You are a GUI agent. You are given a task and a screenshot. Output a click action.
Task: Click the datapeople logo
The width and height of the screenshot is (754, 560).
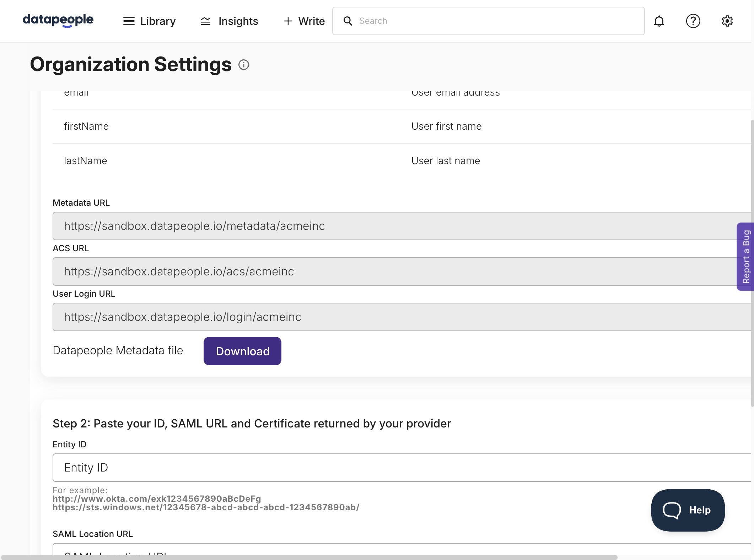(58, 20)
